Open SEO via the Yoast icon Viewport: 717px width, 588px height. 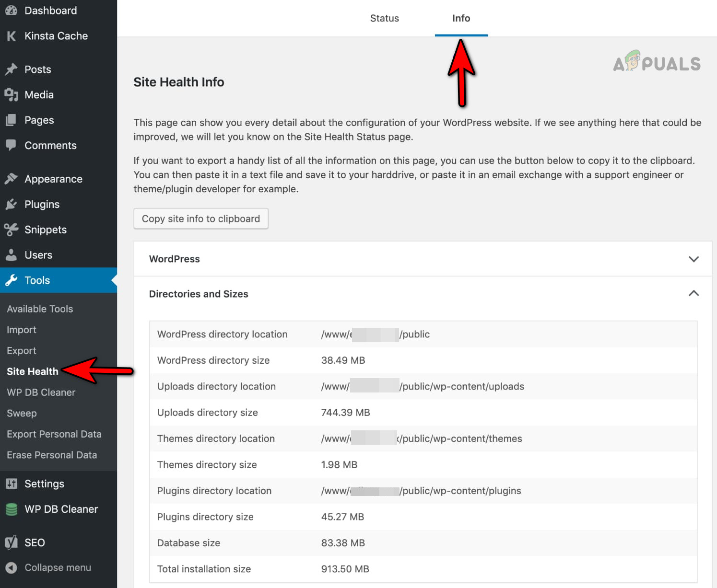[x=11, y=542]
